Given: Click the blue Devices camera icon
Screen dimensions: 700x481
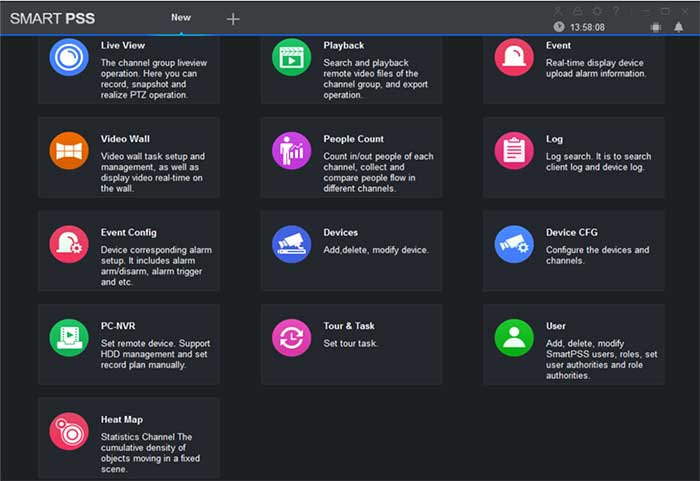Looking at the screenshot, I should click(291, 244).
